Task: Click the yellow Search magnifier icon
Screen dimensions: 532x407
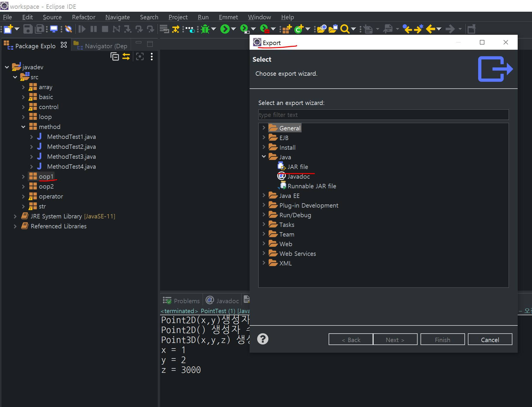Action: point(345,29)
